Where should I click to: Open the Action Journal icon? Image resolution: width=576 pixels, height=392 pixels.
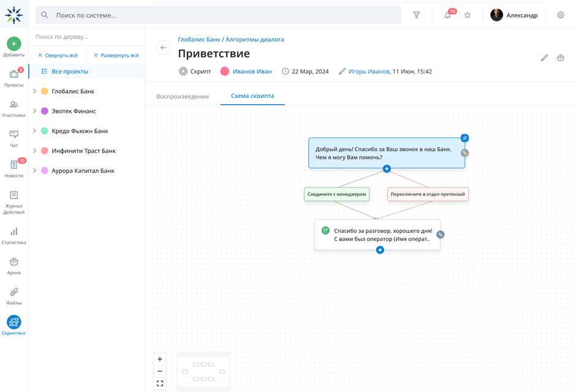point(13,195)
